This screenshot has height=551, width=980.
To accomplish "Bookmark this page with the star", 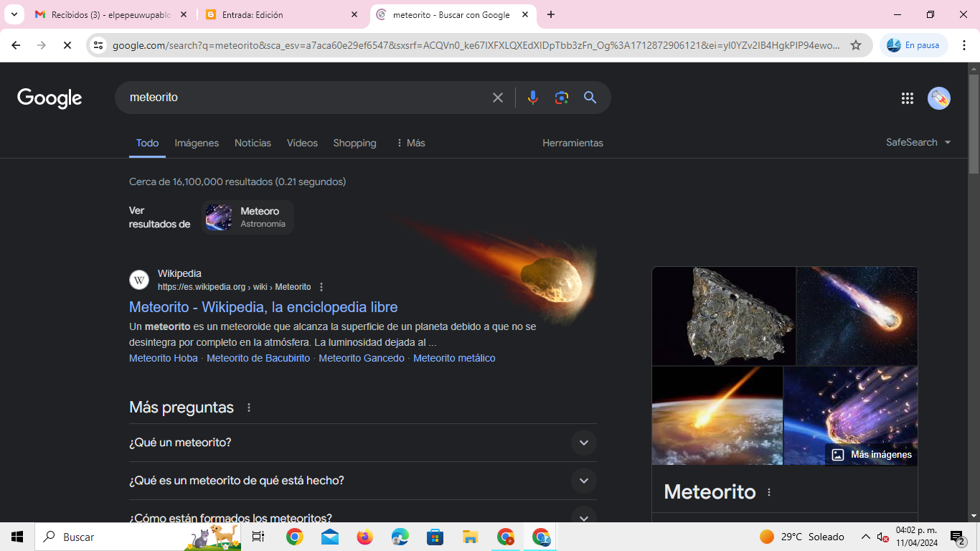I will [856, 45].
